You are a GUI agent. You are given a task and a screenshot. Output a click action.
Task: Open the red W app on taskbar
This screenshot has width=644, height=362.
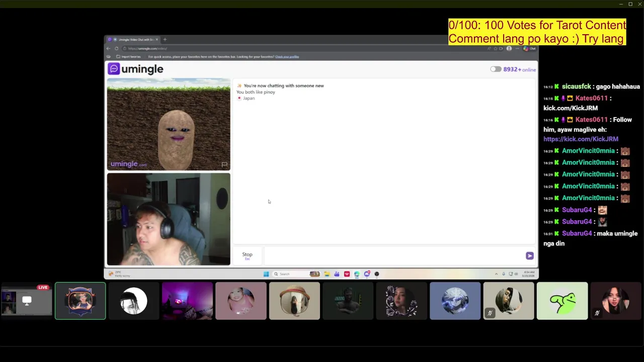347,274
